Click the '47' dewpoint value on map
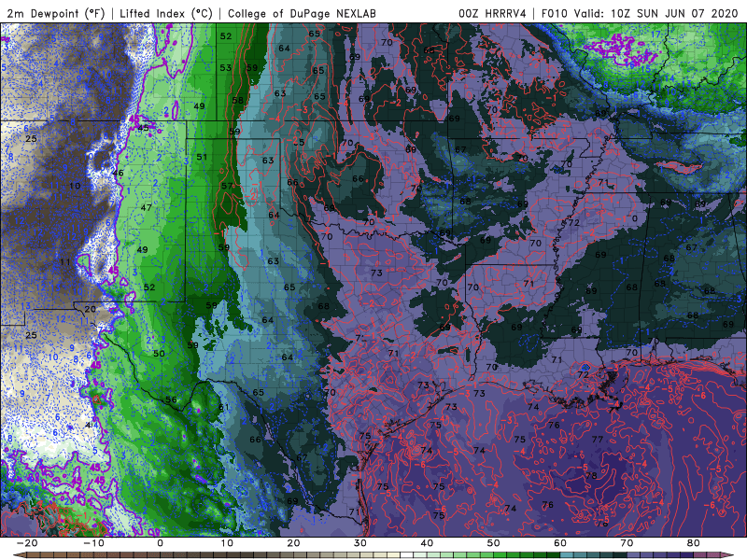The image size is (747, 560). [x=147, y=207]
